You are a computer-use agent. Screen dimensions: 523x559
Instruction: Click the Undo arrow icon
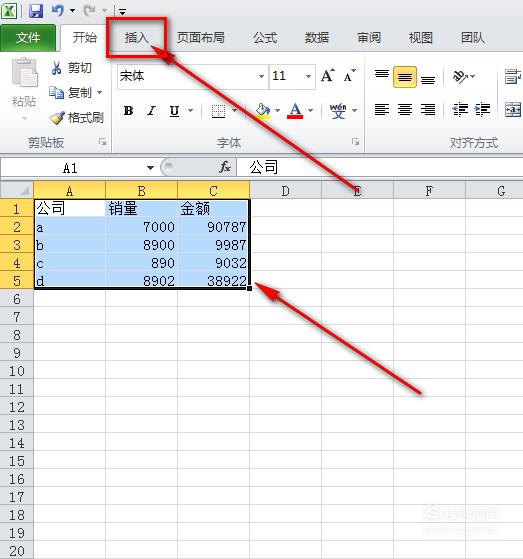tap(57, 10)
